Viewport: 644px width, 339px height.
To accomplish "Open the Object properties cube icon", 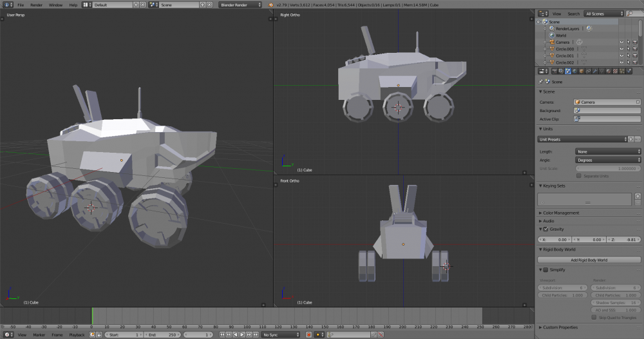I will [582, 71].
